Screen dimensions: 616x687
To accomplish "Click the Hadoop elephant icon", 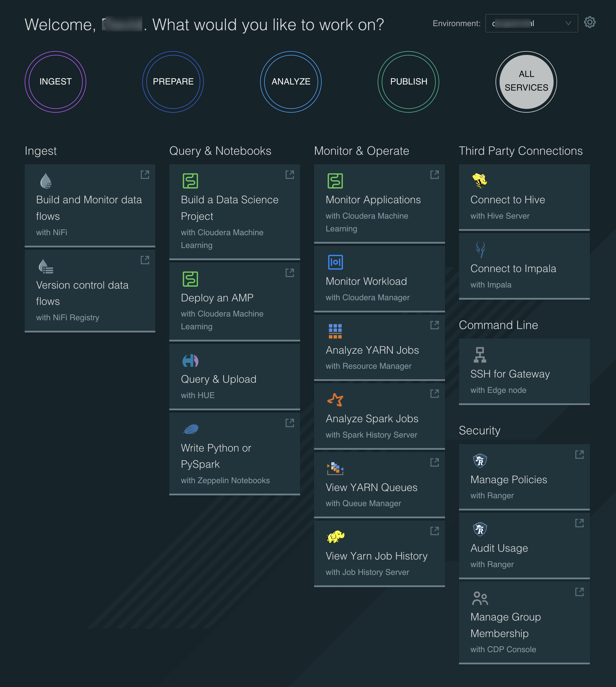I will pos(336,537).
